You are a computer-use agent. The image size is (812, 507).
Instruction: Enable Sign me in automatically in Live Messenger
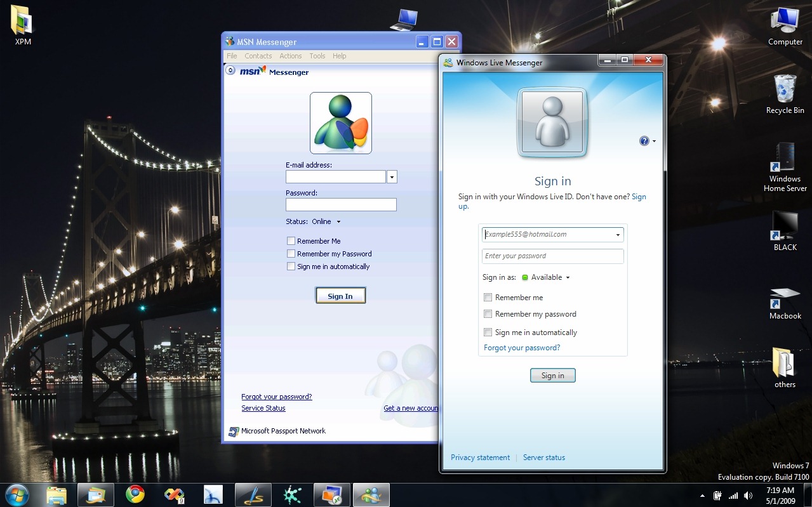click(488, 333)
